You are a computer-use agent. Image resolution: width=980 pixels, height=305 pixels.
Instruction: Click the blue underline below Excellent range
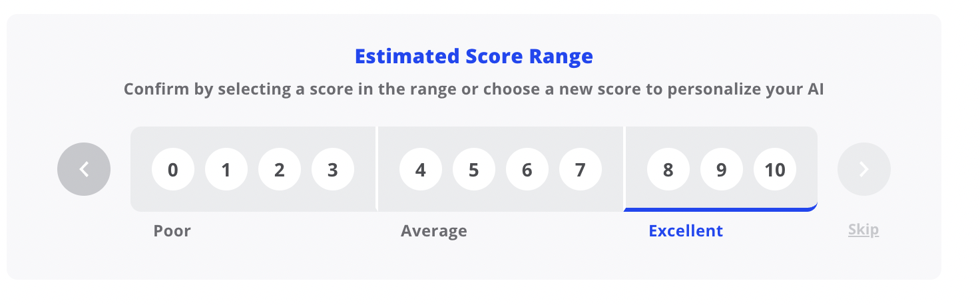[720, 209]
